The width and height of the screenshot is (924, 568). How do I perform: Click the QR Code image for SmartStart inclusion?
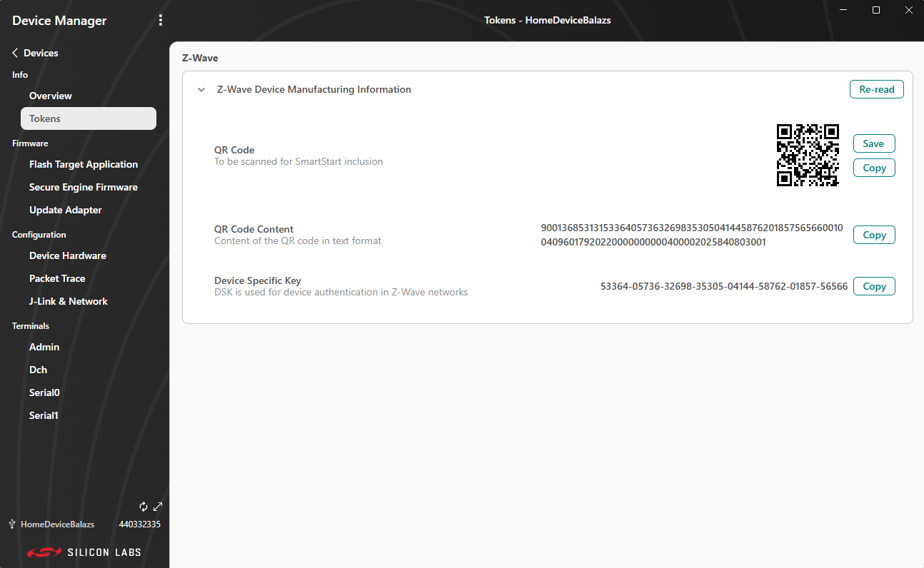pyautogui.click(x=808, y=156)
